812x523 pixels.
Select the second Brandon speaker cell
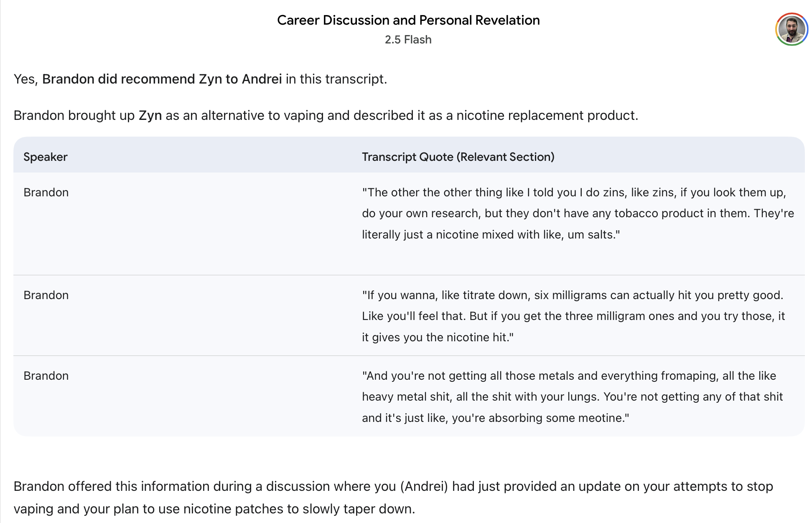[x=46, y=295]
